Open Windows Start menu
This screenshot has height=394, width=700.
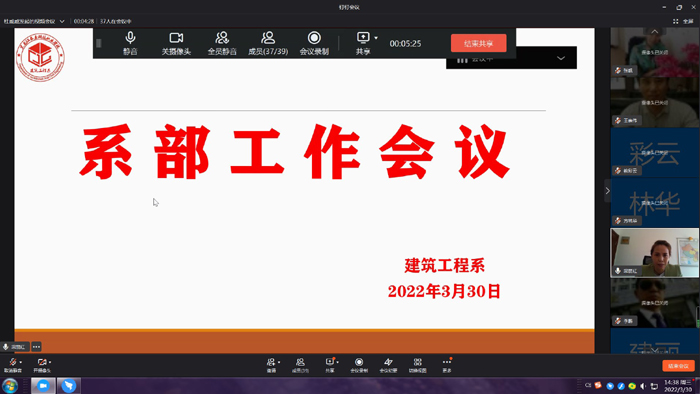pos(10,386)
